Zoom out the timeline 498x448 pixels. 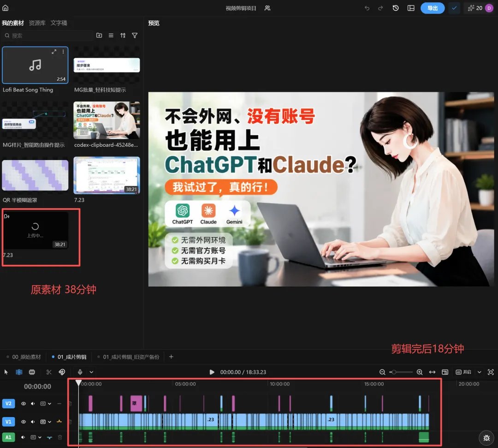click(x=382, y=372)
